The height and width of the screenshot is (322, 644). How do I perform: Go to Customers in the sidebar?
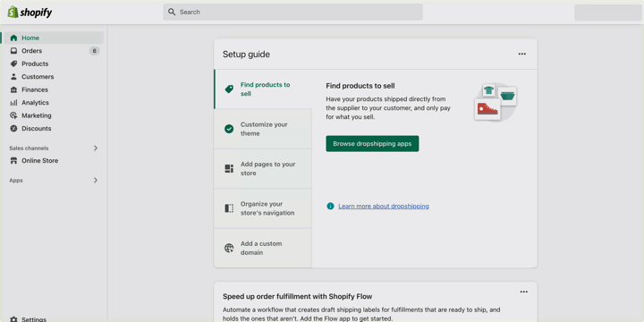pos(54,77)
